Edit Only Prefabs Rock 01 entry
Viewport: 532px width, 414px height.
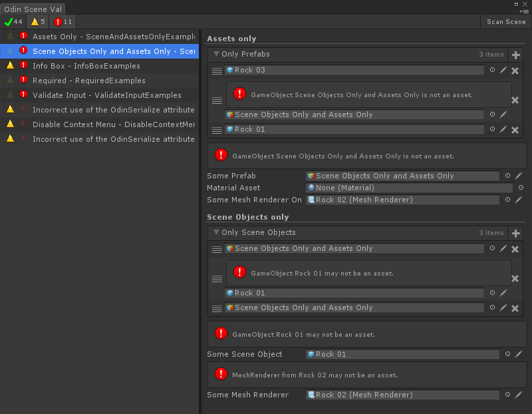[x=503, y=129]
